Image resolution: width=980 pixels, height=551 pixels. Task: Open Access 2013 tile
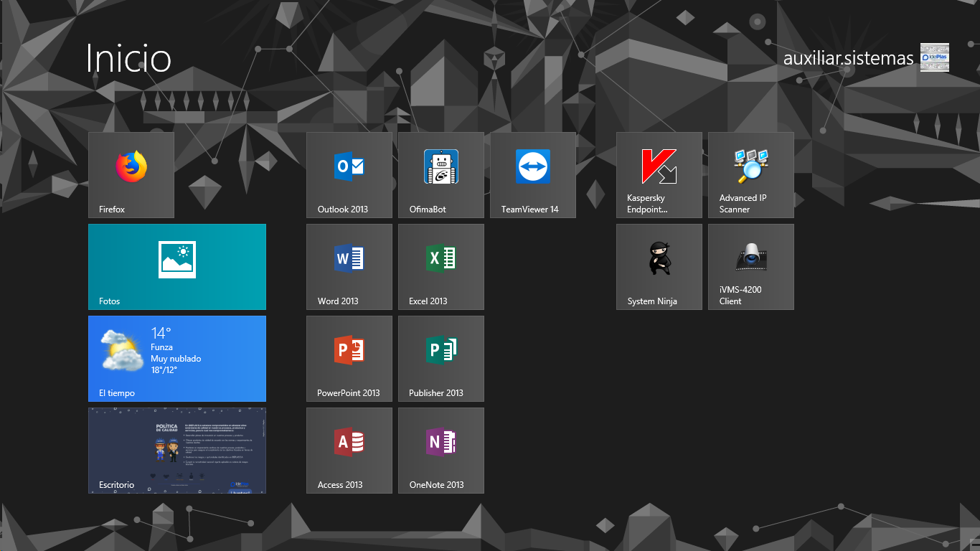coord(349,451)
